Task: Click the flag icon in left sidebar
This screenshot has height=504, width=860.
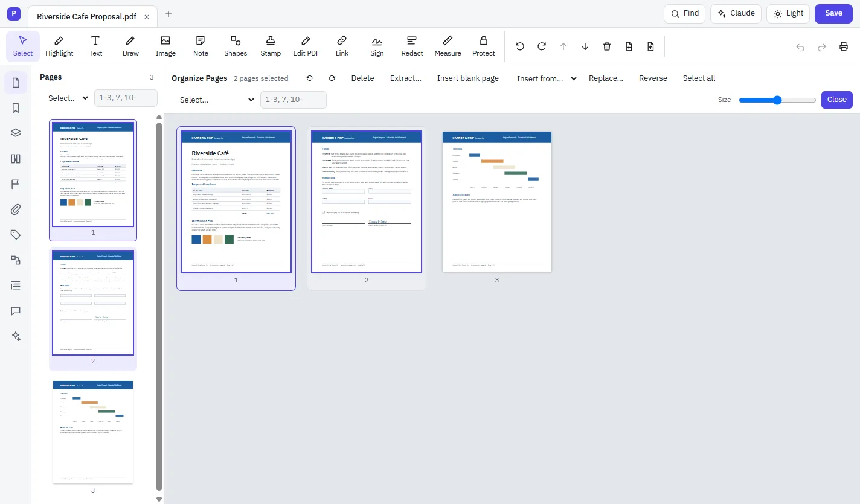Action: coord(16,184)
